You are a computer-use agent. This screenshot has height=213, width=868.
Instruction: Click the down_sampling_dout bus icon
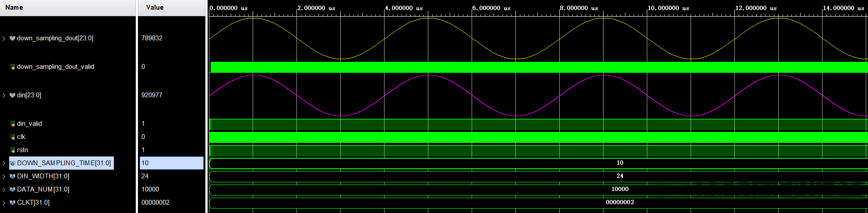point(12,39)
